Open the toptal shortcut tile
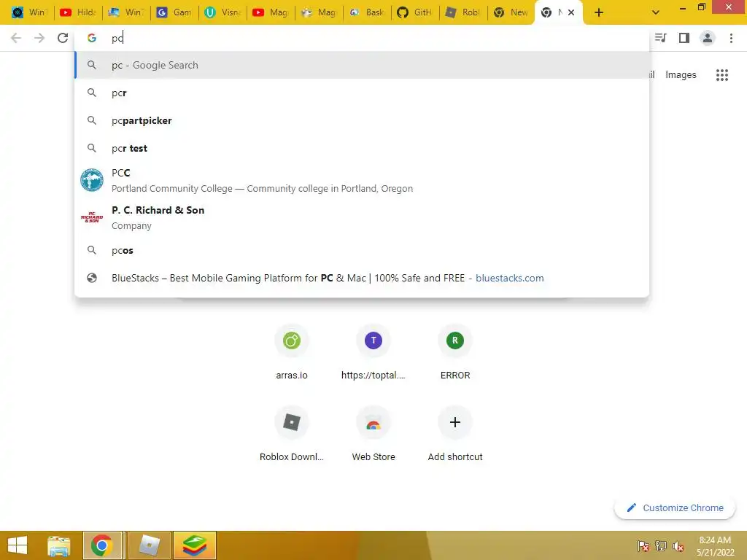747x560 pixels. click(373, 352)
